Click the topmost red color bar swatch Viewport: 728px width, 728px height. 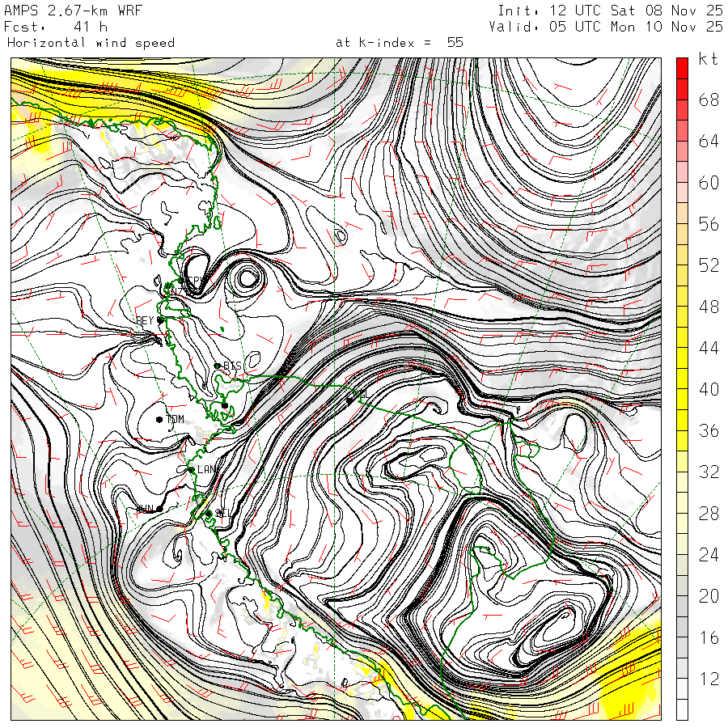[x=683, y=68]
